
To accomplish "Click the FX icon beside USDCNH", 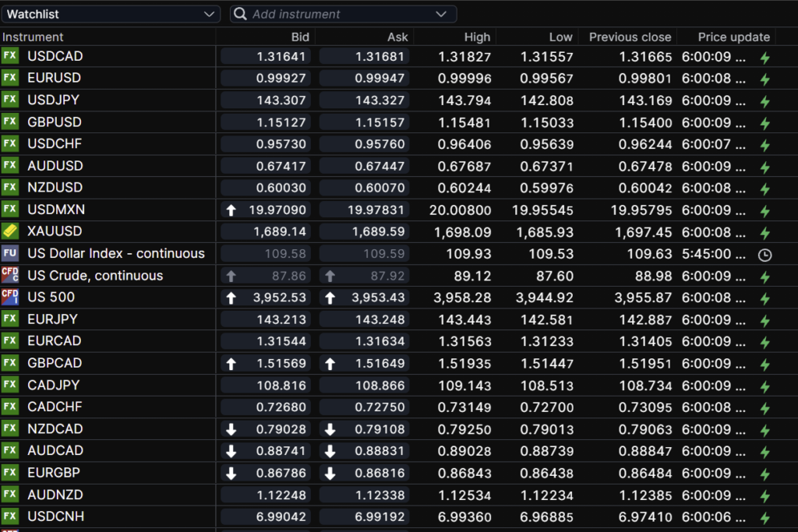I will click(10, 516).
